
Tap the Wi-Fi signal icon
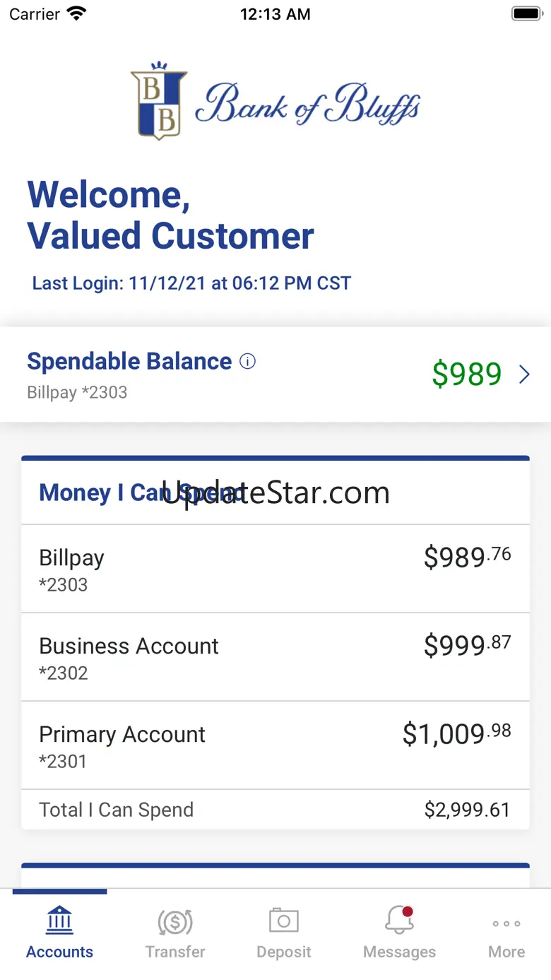[76, 13]
